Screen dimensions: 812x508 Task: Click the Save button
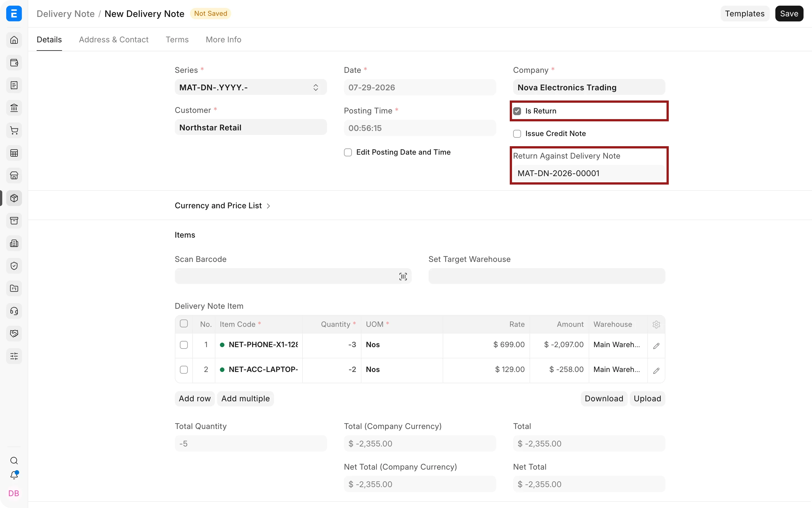[789, 14]
